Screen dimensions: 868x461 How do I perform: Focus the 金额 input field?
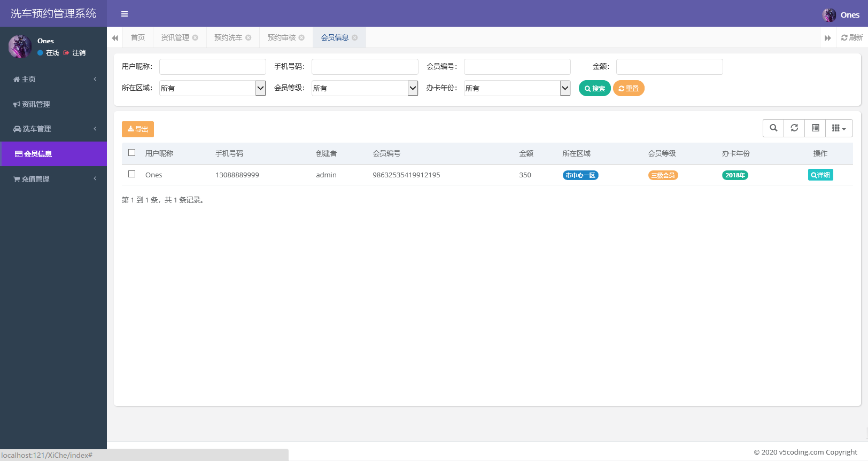point(670,67)
